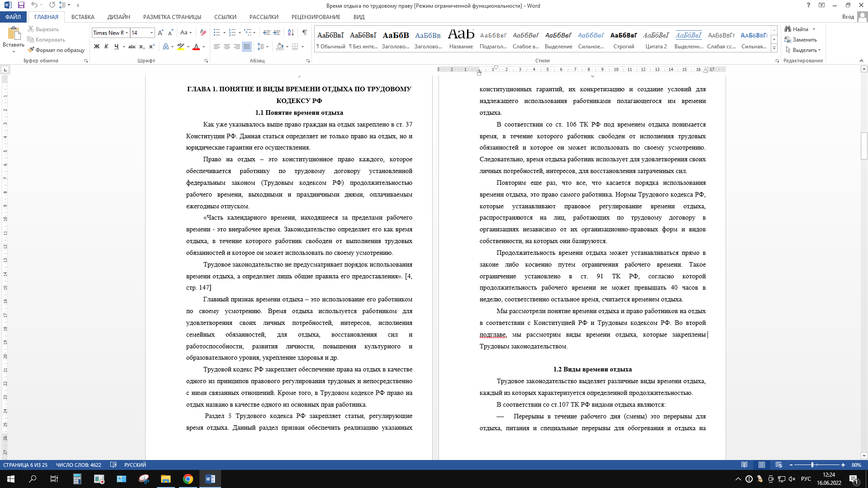Click the vertical scrollbar thumb
This screenshot has height=488, width=868.
[x=864, y=145]
